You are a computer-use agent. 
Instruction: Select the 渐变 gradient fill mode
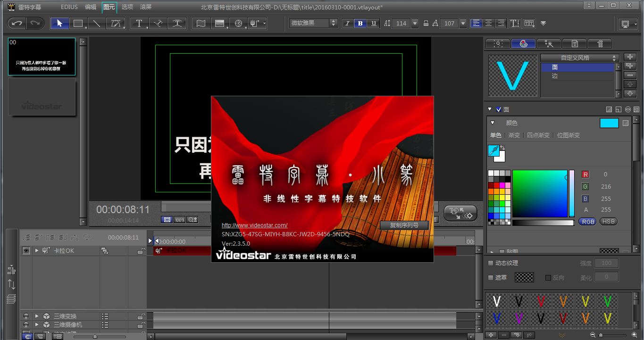click(514, 135)
